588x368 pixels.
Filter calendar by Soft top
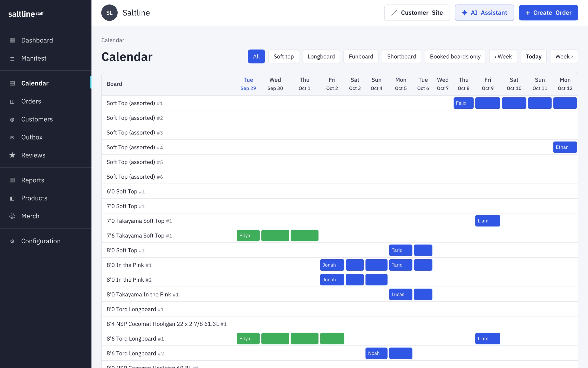pyautogui.click(x=283, y=56)
